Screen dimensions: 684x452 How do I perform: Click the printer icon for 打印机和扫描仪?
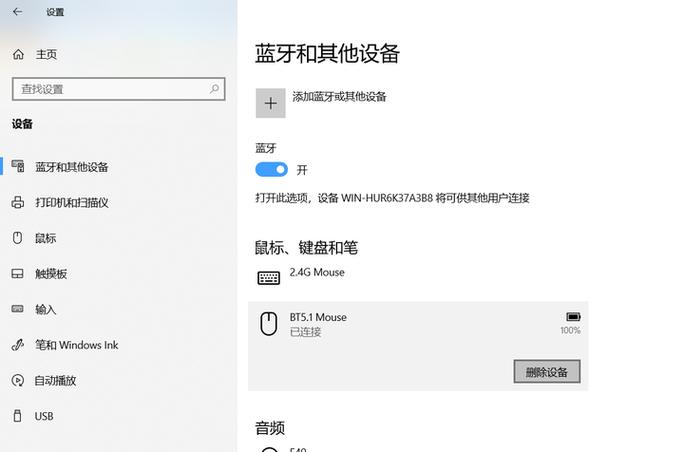(18, 202)
